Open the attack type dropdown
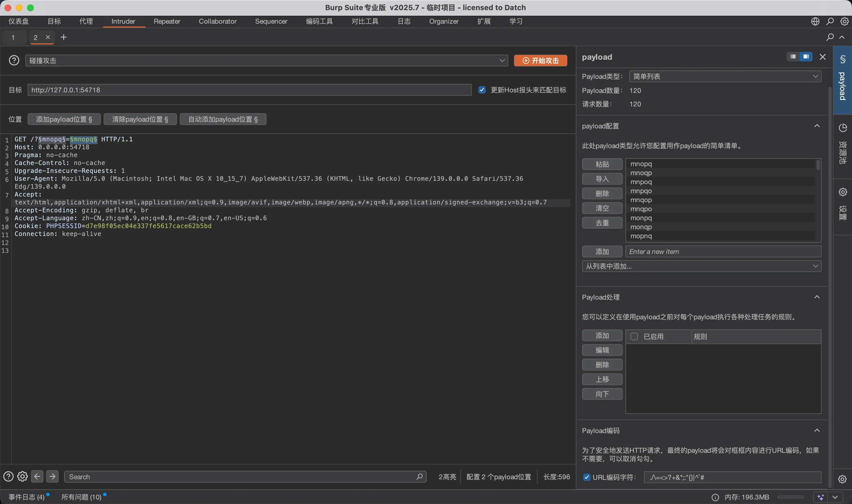852x504 pixels. point(267,61)
